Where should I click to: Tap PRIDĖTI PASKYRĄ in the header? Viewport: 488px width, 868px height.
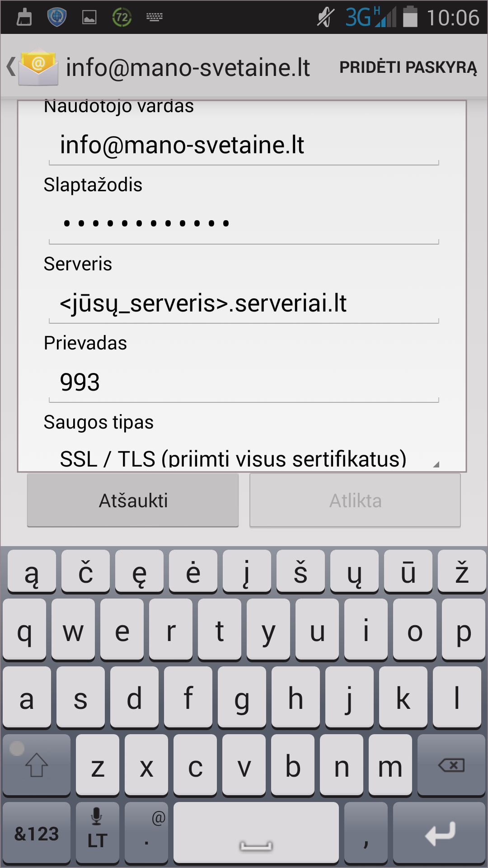tap(408, 67)
